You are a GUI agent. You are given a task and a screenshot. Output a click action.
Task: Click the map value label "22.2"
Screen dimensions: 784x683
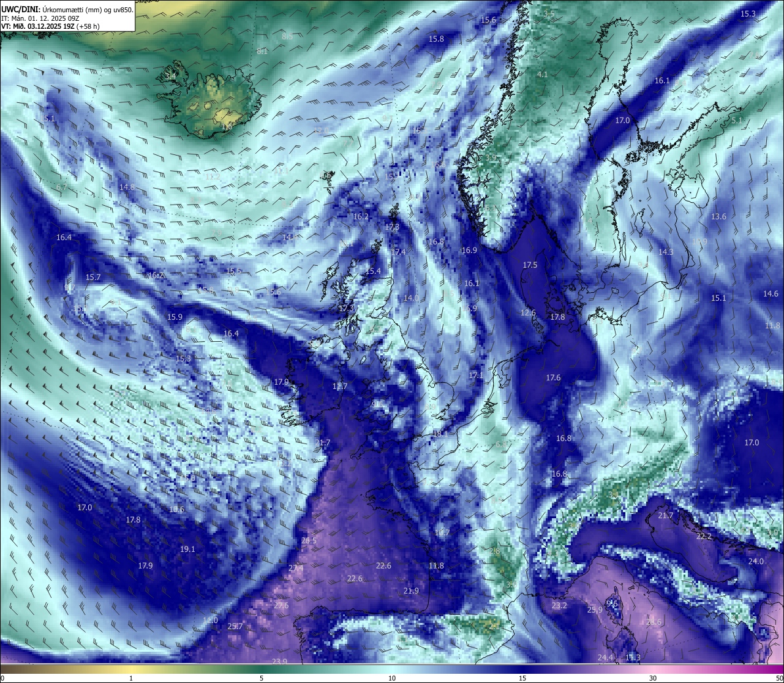click(704, 536)
